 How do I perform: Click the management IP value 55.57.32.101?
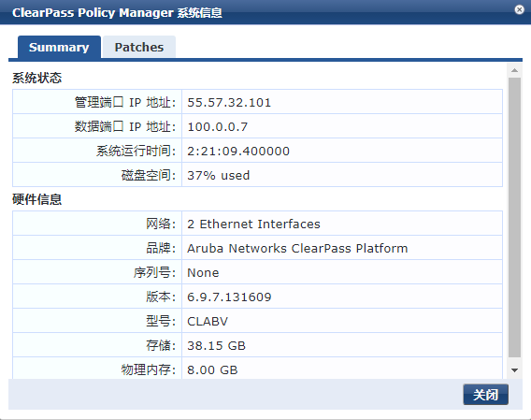[229, 102]
